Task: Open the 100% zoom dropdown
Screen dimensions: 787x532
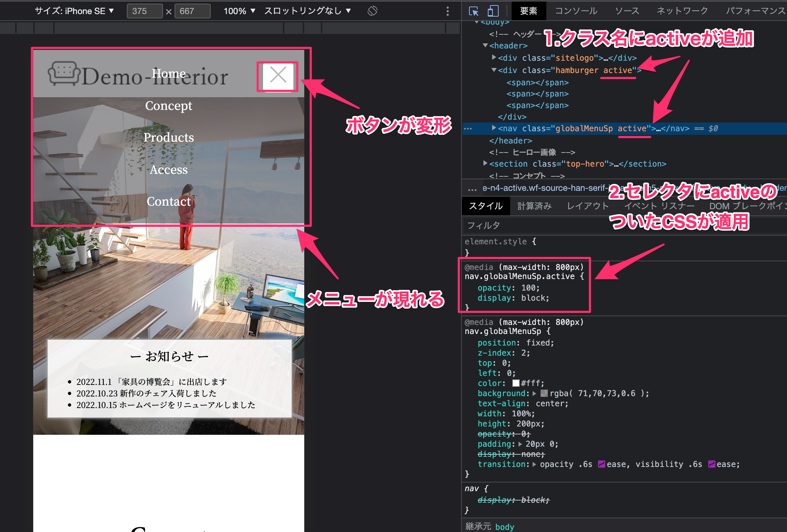Action: pos(239,11)
